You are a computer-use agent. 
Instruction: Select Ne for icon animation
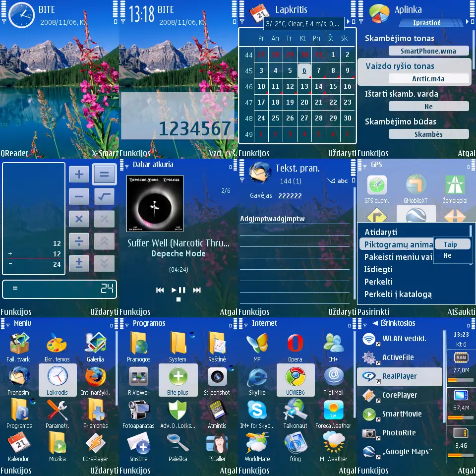(452, 256)
